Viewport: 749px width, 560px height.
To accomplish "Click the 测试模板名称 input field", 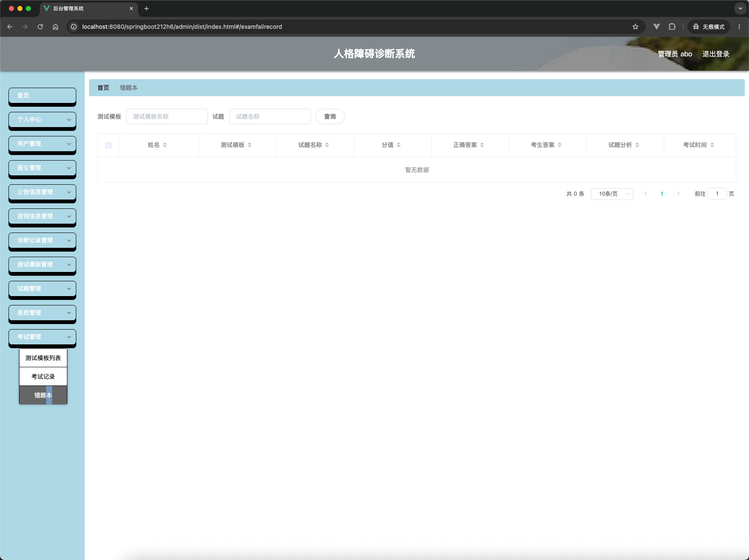I will pos(167,116).
